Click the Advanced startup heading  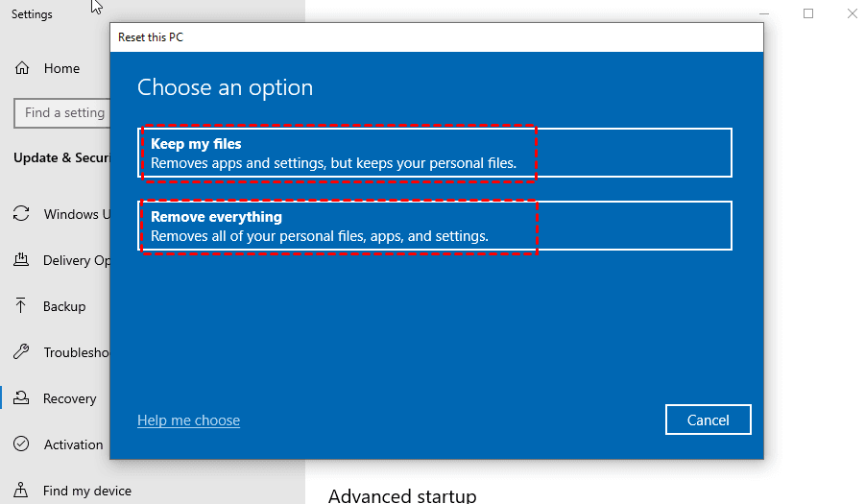click(x=401, y=495)
